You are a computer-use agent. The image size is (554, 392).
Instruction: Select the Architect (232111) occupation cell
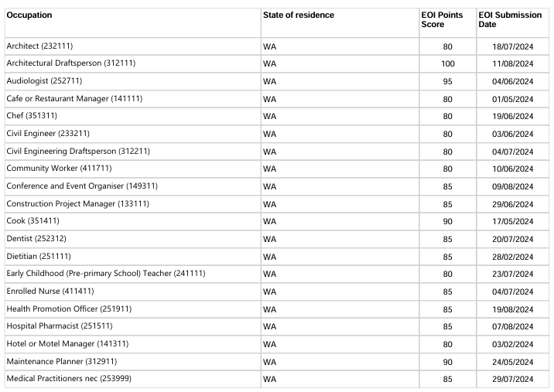[39, 46]
